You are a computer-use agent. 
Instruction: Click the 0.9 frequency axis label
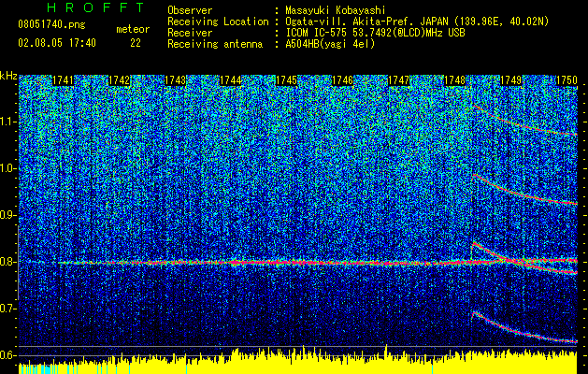point(8,215)
